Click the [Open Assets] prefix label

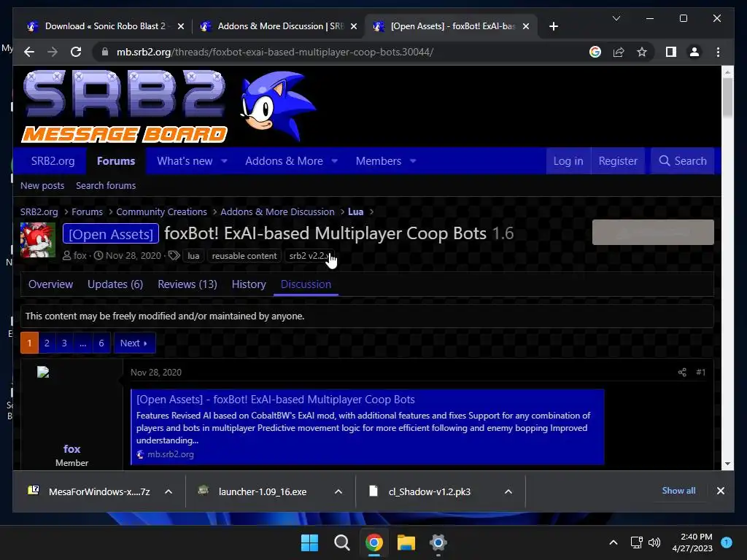pyautogui.click(x=111, y=234)
